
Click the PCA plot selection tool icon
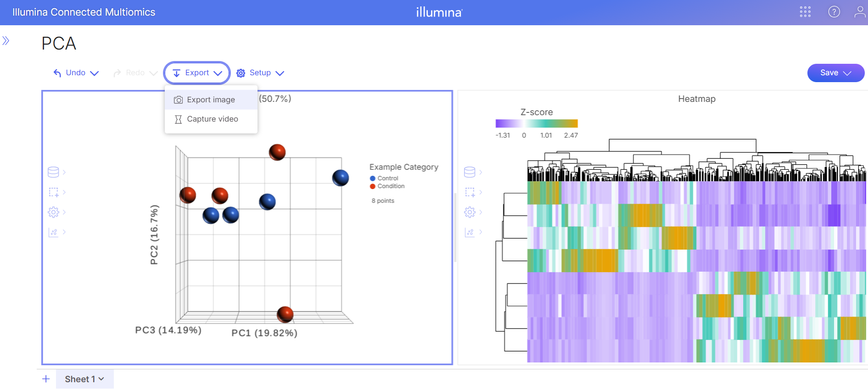pos(54,192)
